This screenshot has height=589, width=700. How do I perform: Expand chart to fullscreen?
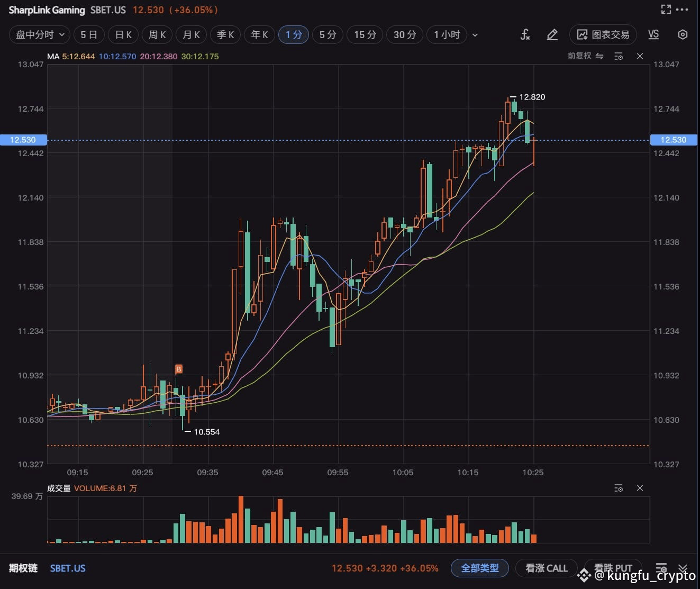[x=666, y=10]
